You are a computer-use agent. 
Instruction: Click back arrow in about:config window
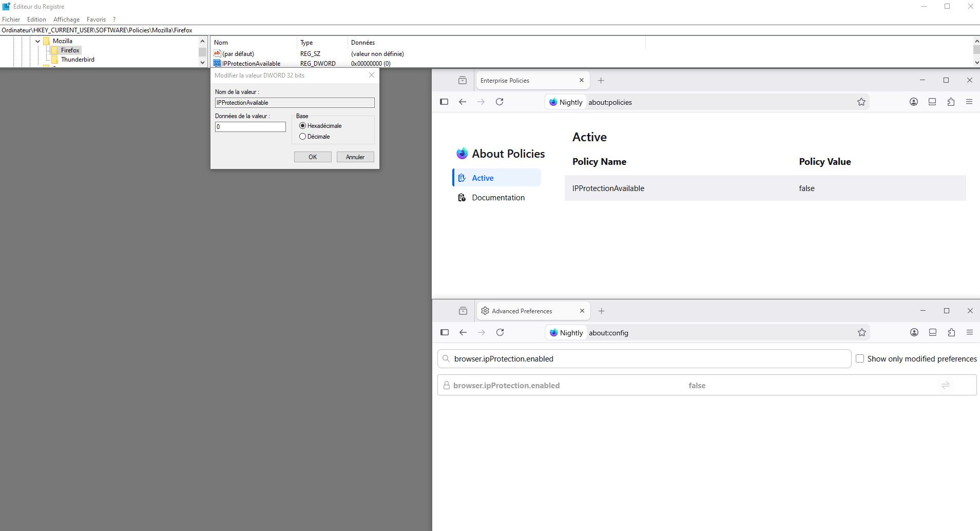[x=463, y=333]
